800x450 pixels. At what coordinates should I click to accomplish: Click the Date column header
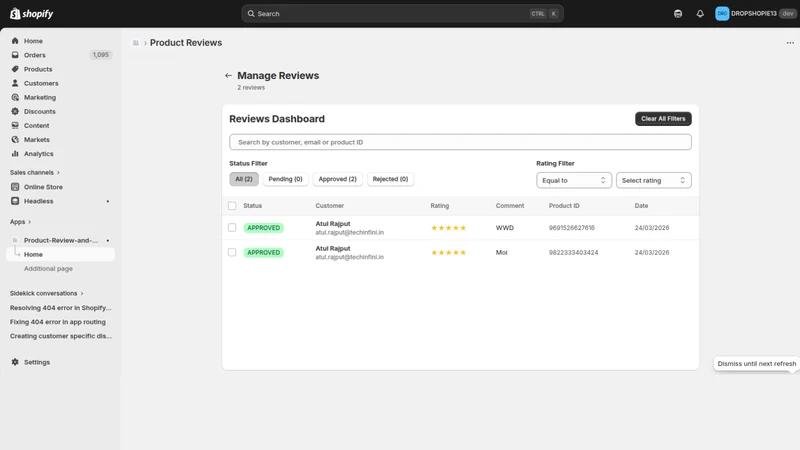tap(641, 206)
